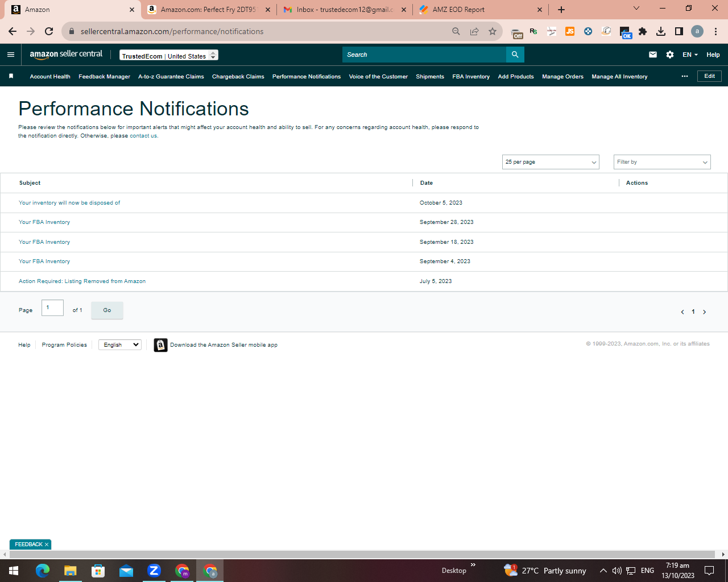Open the Windows notification center icon

pyautogui.click(x=709, y=571)
